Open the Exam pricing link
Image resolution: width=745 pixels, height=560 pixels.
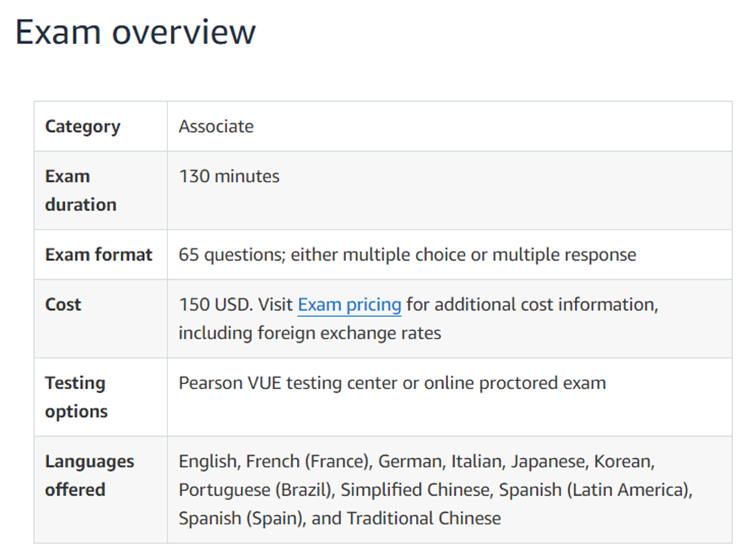[x=349, y=305]
